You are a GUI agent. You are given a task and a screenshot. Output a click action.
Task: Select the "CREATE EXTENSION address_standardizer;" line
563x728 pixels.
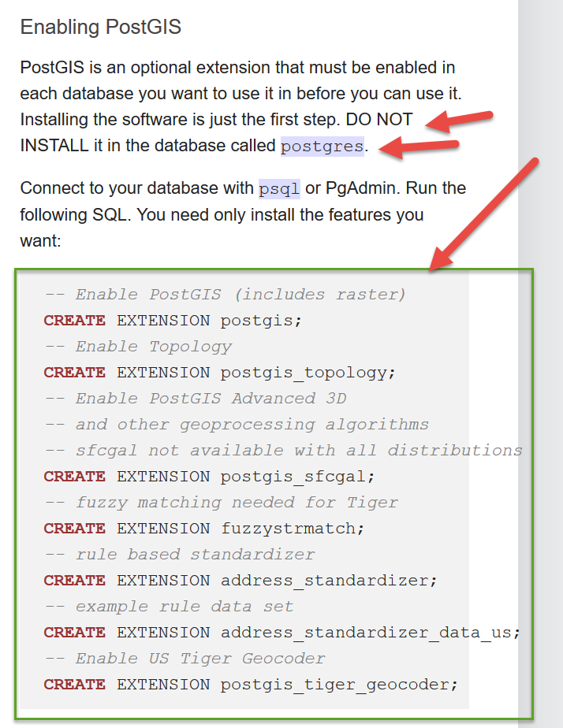point(240,581)
